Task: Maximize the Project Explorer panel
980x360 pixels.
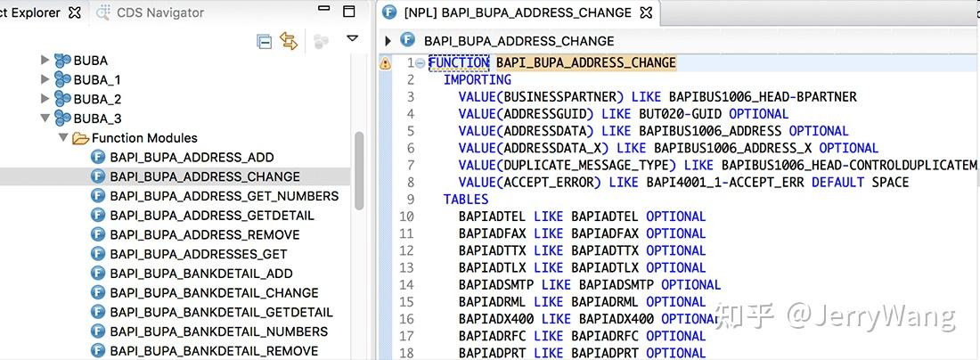Action: point(348,12)
